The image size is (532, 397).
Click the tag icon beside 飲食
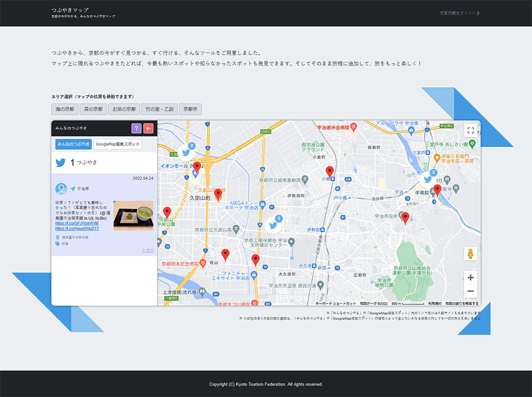click(x=57, y=244)
